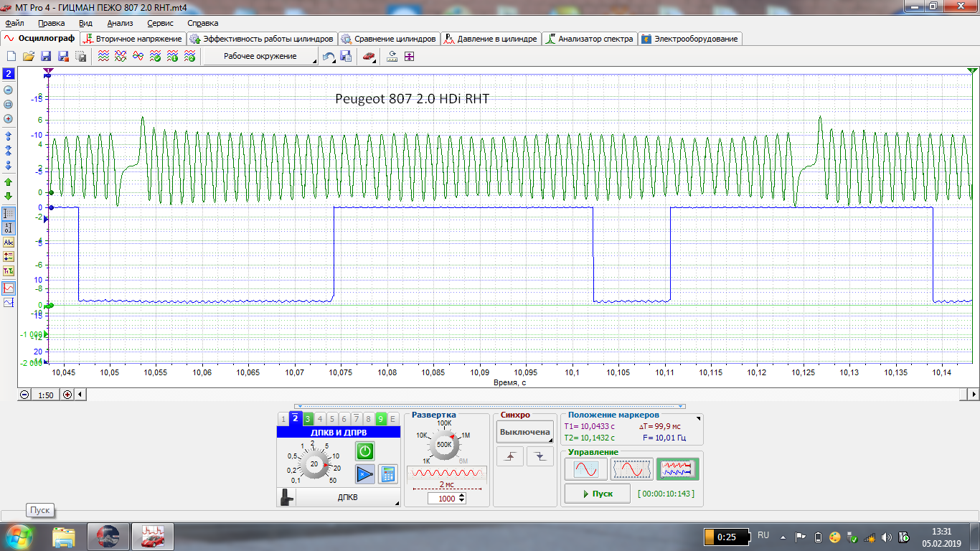This screenshot has width=980, height=551.
Task: Switch to Анализатор спектра tab
Action: click(589, 39)
